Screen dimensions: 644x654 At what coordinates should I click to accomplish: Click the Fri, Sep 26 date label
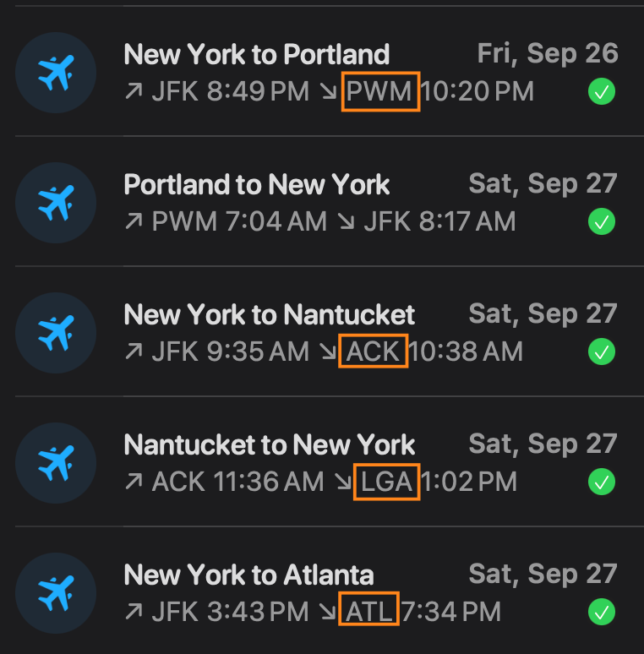point(547,54)
